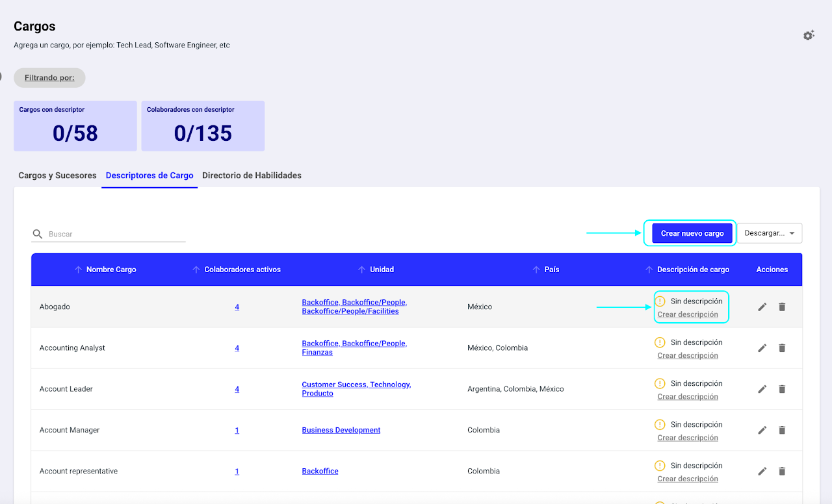Image resolution: width=832 pixels, height=504 pixels.
Task: Delete the Abogado row with trash icon
Action: tap(782, 307)
